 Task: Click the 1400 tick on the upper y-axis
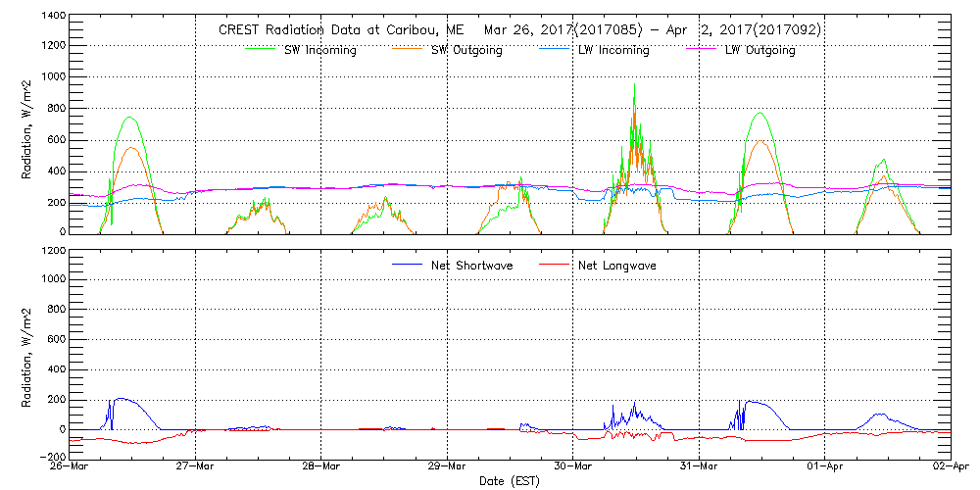(52, 18)
